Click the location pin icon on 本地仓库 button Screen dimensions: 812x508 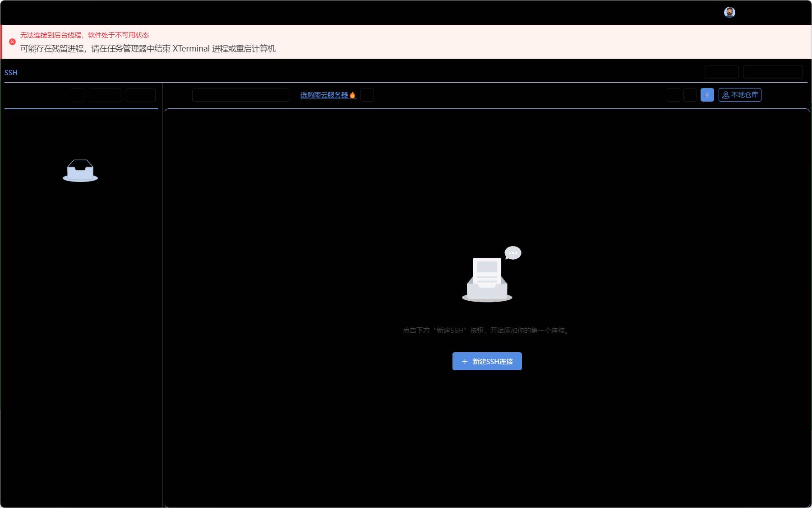725,95
